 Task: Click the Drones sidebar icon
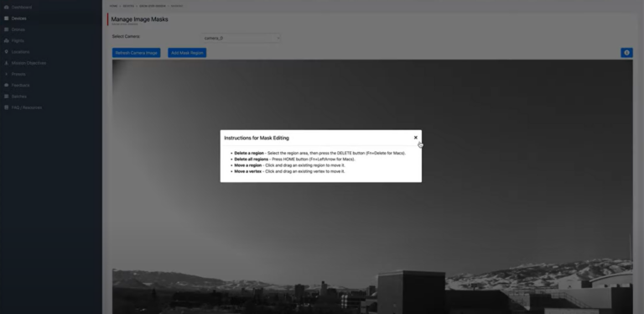(6, 29)
